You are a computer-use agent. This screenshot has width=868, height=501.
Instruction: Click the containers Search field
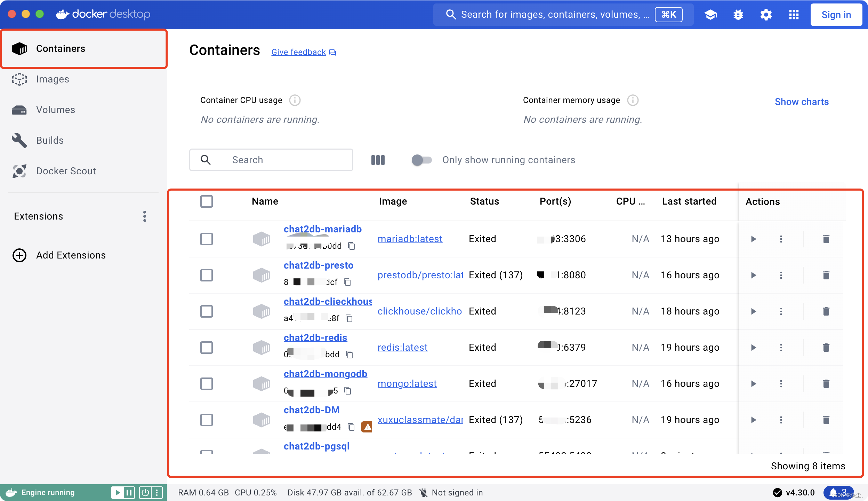[271, 160]
